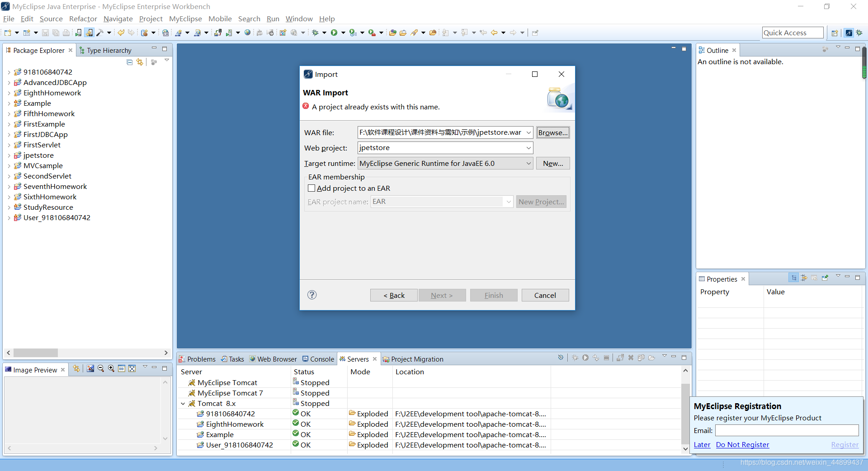The width and height of the screenshot is (868, 471).
Task: Click Stop server icon in Servers view
Action: click(x=606, y=358)
